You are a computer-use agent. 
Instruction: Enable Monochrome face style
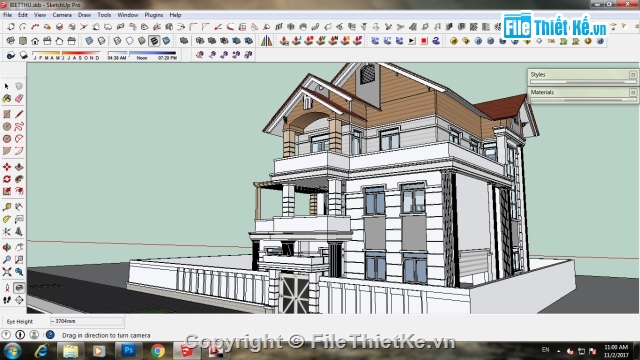(166, 41)
